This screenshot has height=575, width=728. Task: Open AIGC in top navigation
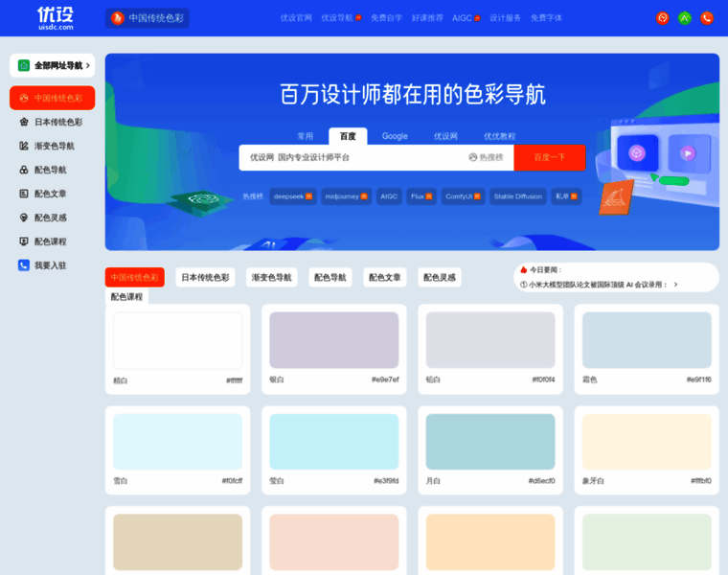point(462,18)
